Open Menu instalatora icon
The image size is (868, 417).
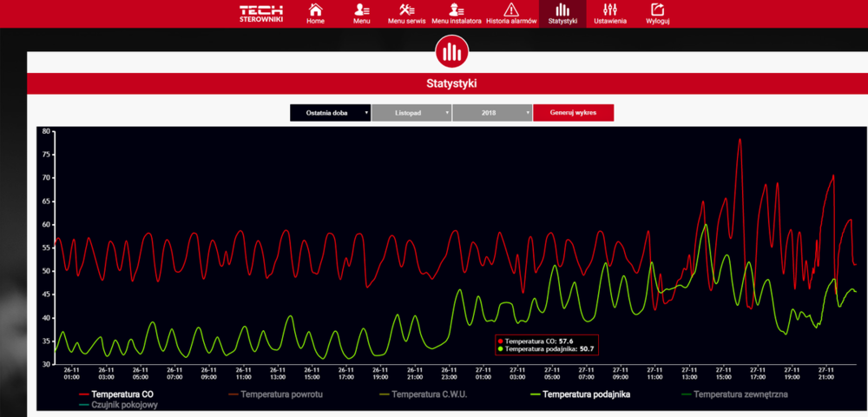coord(456,10)
